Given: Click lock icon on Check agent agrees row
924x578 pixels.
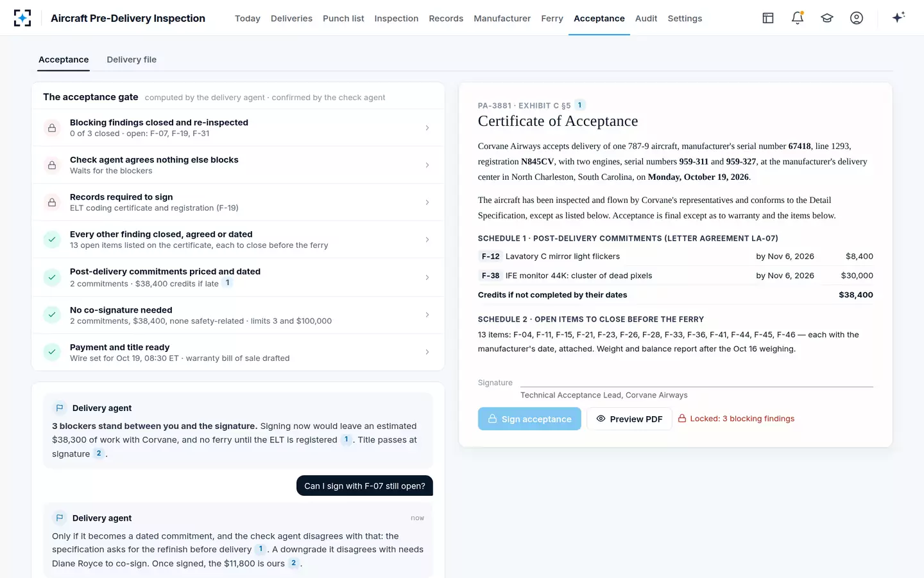Looking at the screenshot, I should (x=52, y=165).
